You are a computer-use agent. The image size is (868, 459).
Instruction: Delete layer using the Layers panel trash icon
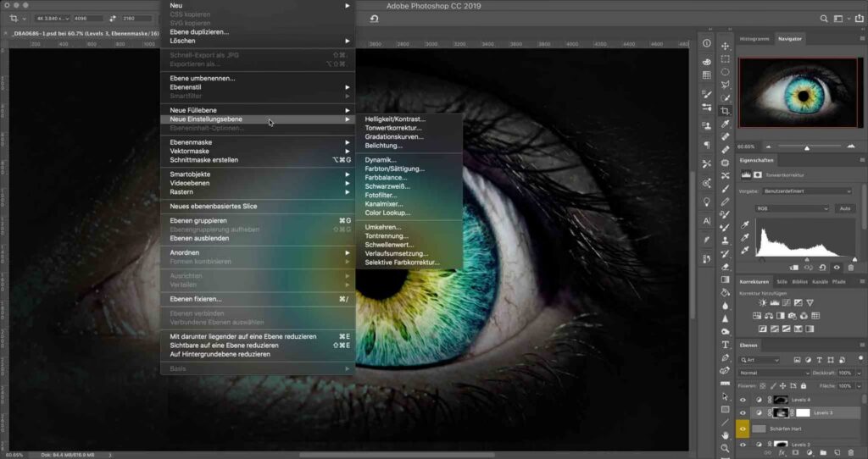click(851, 453)
